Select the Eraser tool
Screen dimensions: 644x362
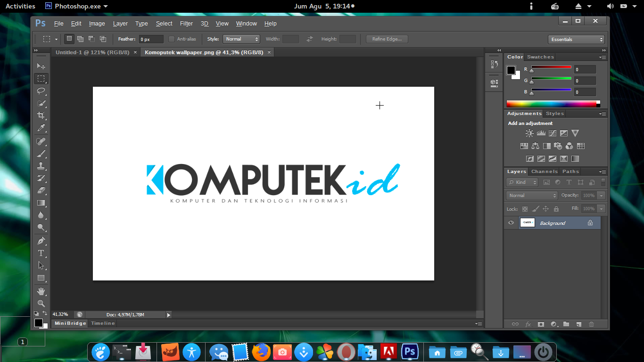pos(41,190)
